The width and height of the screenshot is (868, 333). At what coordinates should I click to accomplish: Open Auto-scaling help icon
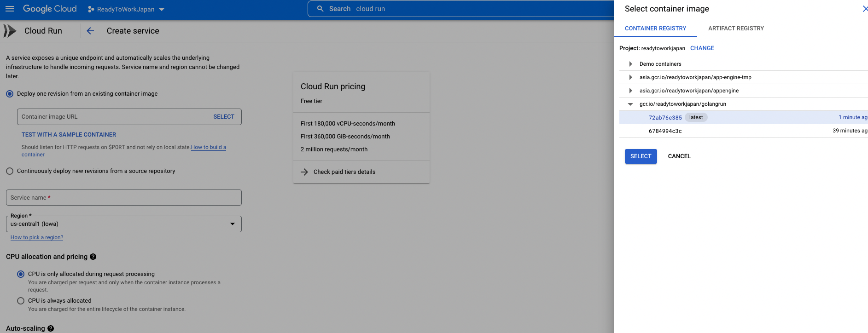51,328
